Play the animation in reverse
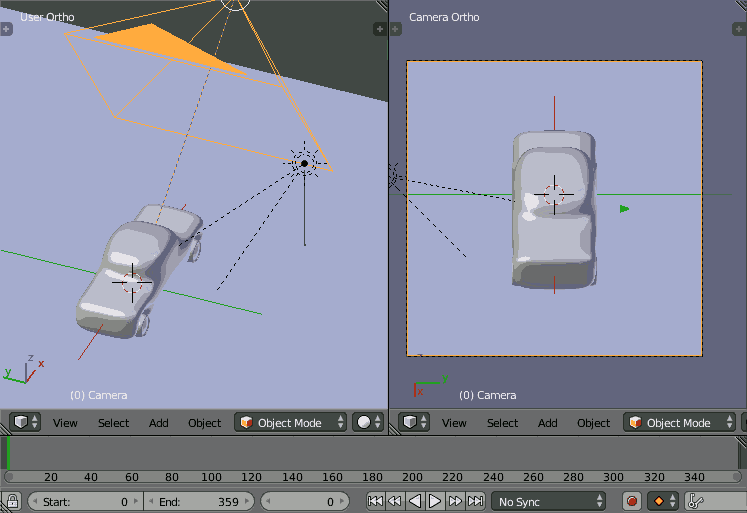The height and width of the screenshot is (513, 747). 415,501
